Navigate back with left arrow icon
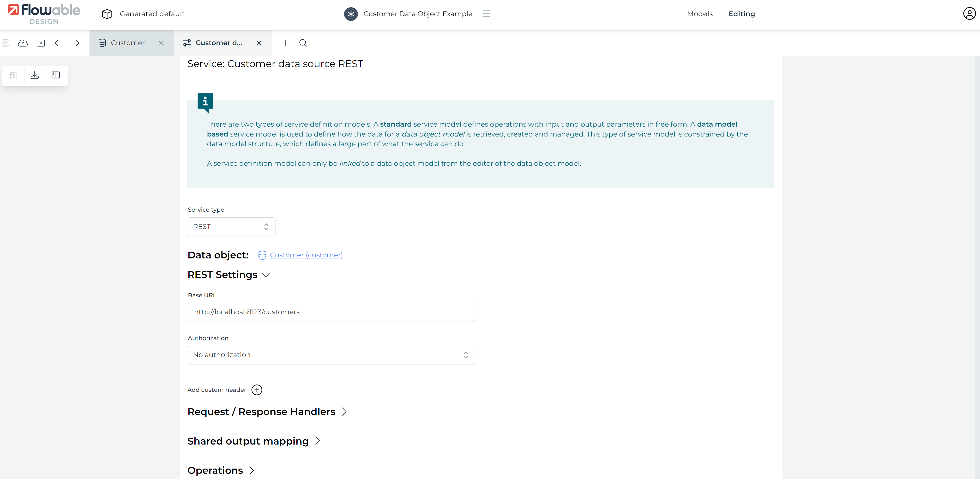The width and height of the screenshot is (980, 479). pos(58,43)
